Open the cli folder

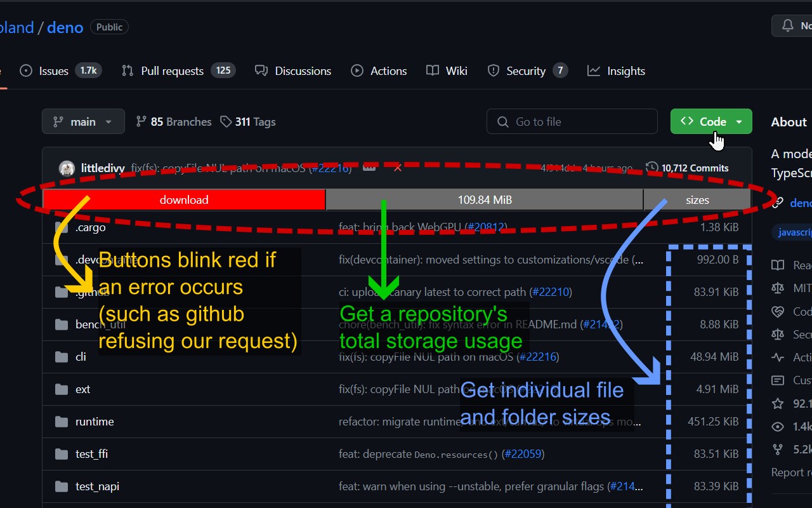click(x=81, y=357)
